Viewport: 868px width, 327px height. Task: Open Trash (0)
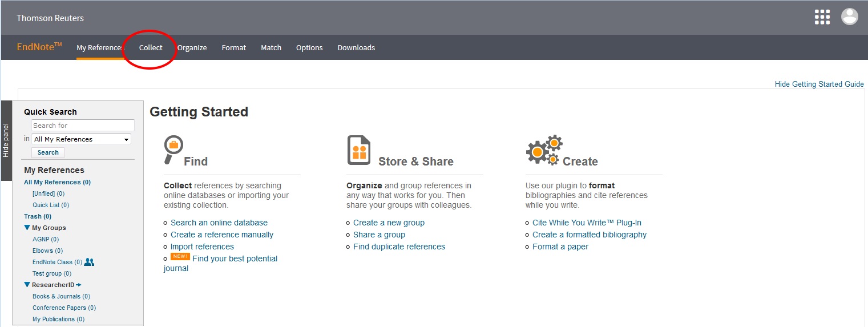pos(38,216)
